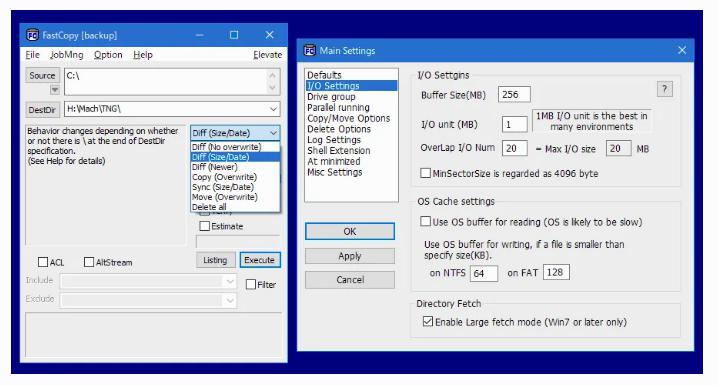This screenshot has width=718, height=385.
Task: Select Shell Extension category
Action: (351, 150)
